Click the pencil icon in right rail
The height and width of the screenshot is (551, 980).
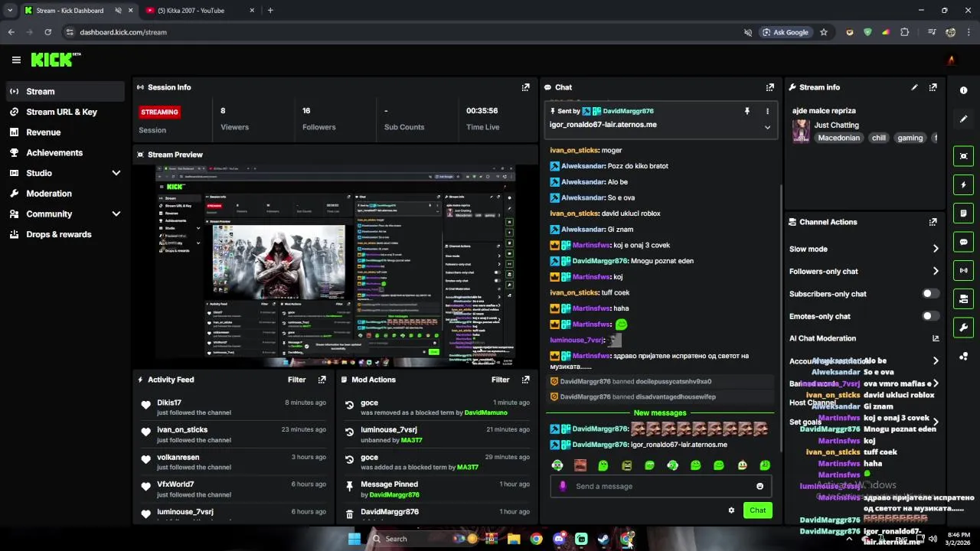pos(963,119)
